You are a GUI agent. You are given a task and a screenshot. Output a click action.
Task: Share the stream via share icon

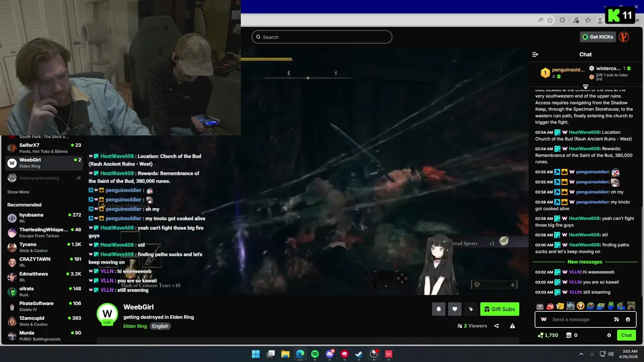click(496, 326)
